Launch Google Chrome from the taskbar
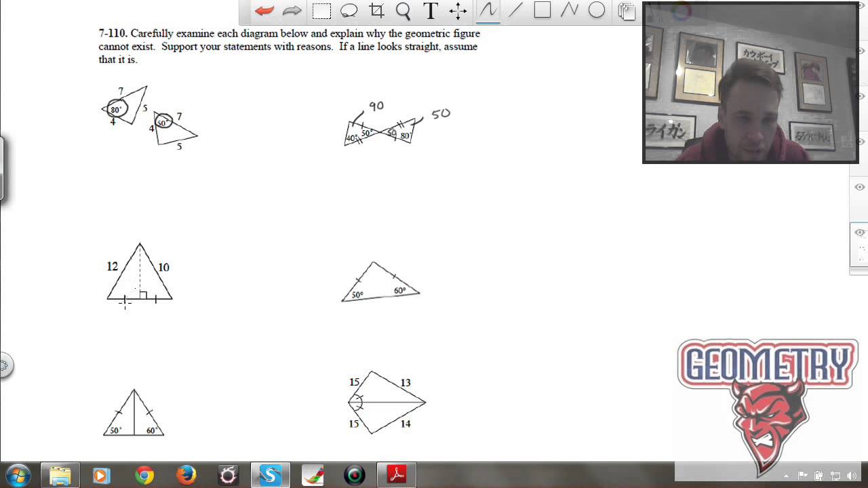The height and width of the screenshot is (488, 868). tap(144, 476)
